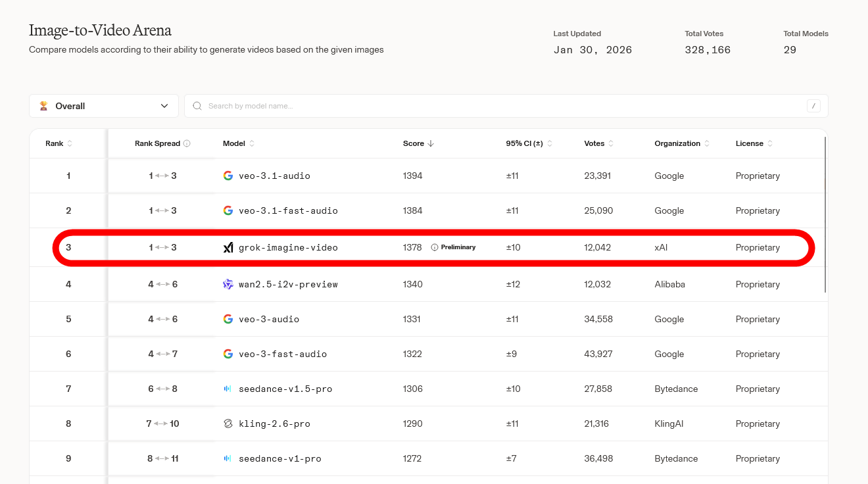This screenshot has width=868, height=484.
Task: Click the trophy icon in the Overall selector
Action: [x=44, y=106]
